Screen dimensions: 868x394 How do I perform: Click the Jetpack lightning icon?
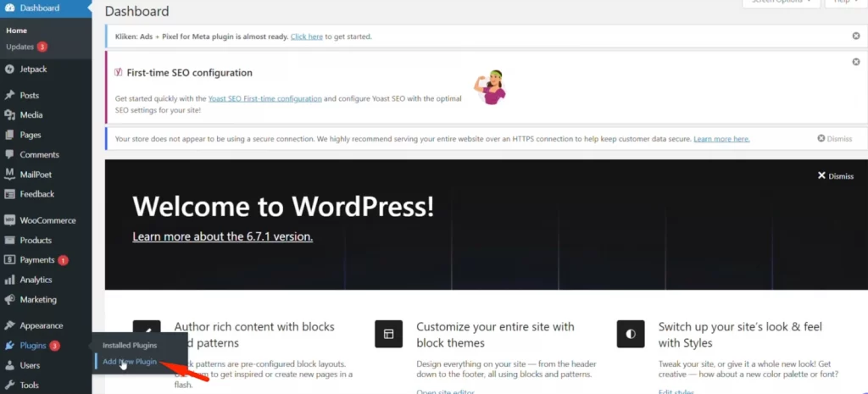click(x=9, y=69)
